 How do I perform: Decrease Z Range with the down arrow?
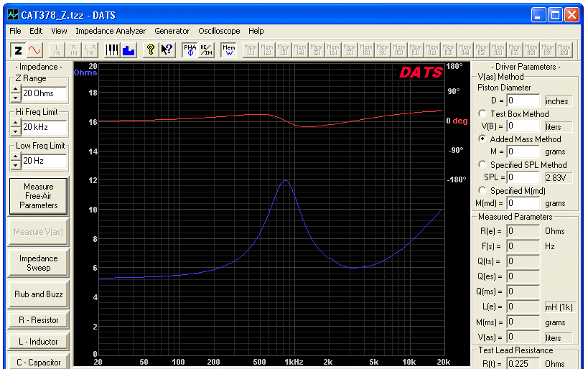pyautogui.click(x=15, y=98)
